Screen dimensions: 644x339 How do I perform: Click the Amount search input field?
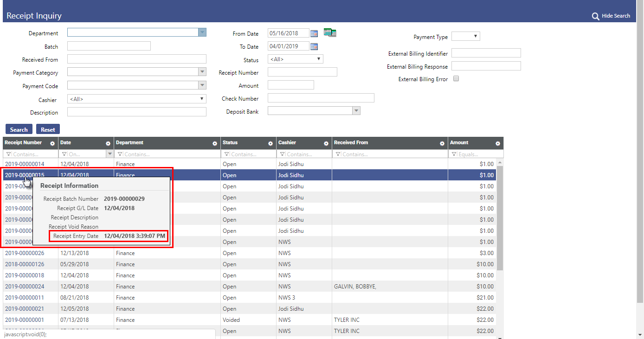(291, 85)
